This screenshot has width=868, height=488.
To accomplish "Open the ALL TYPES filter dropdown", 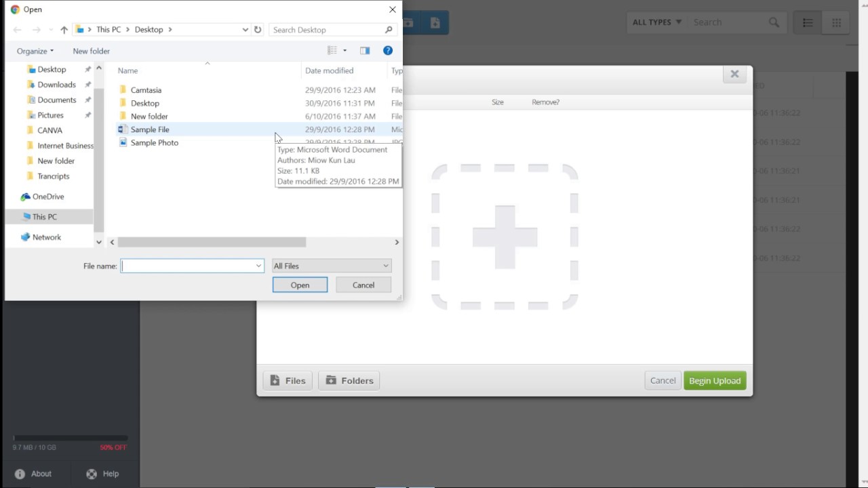I will 656,22.
